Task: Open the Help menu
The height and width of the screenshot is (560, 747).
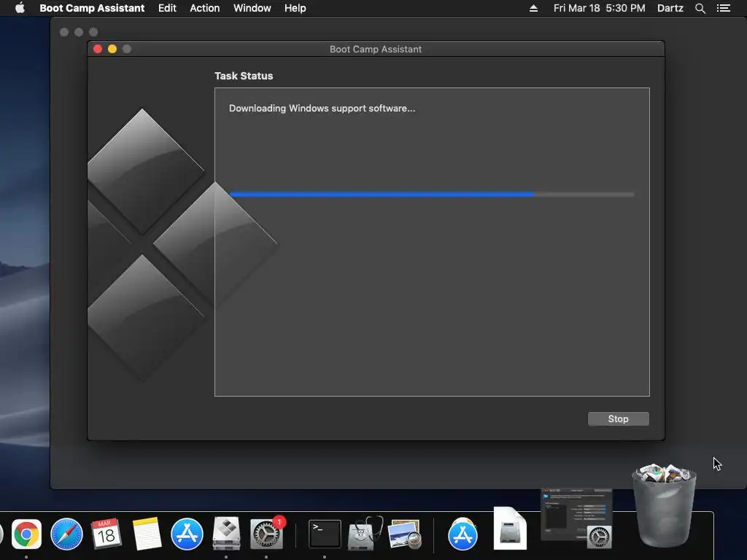Action: click(295, 8)
